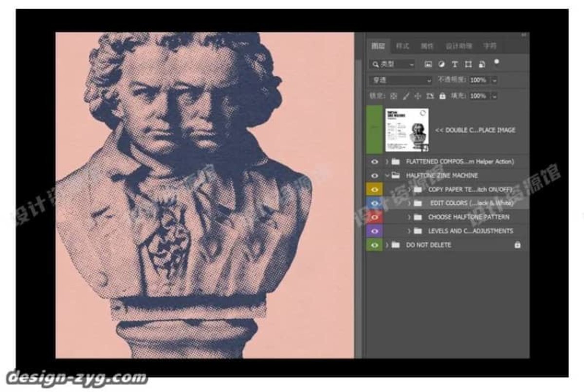The width and height of the screenshot is (584, 392).
Task: Select the COPY PAPER TE...itch ON/OFF) group name
Action: 470,189
